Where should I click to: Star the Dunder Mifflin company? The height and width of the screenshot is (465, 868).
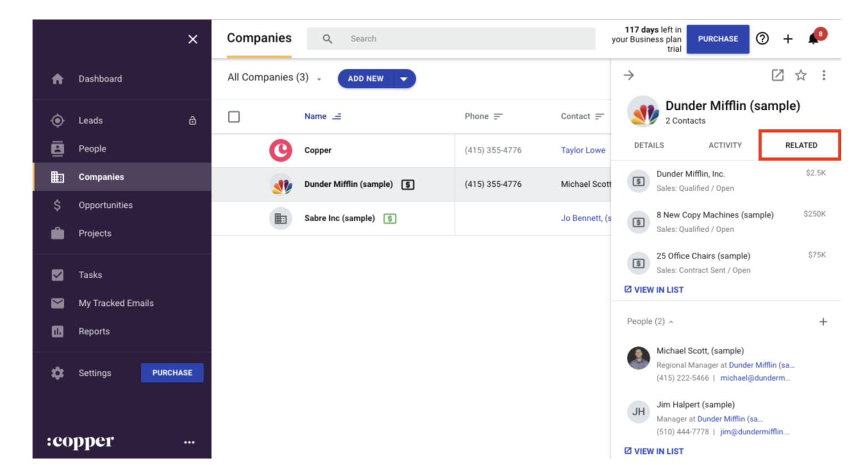(801, 75)
